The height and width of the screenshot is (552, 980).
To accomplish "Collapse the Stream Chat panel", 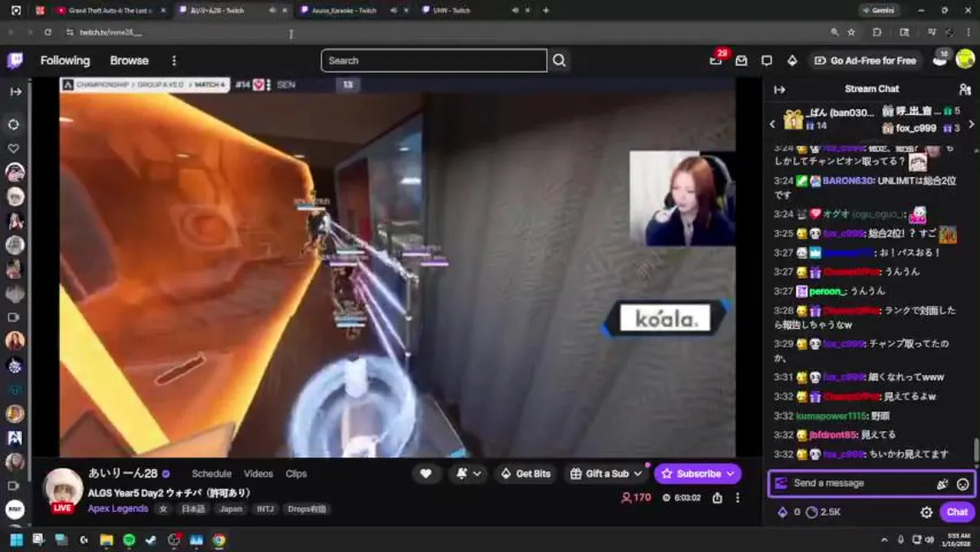I will [x=780, y=89].
